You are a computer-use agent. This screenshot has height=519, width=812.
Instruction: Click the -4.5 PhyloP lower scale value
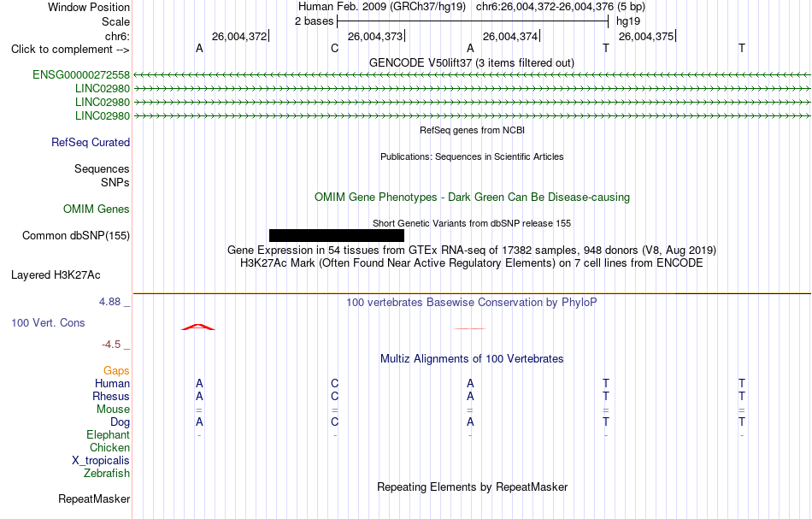[111, 345]
